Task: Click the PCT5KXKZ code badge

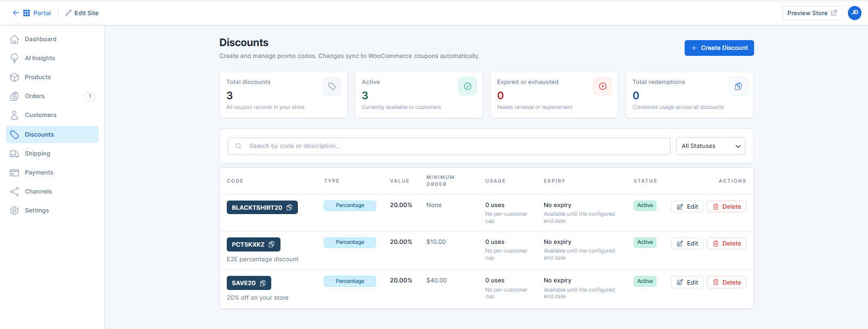Action: (253, 244)
